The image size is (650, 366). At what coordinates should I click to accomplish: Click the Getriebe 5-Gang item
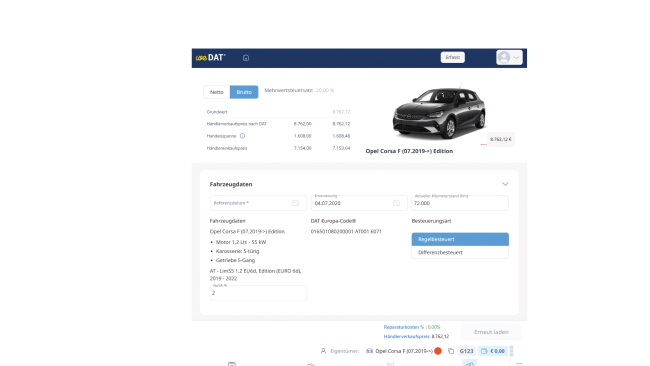235,260
